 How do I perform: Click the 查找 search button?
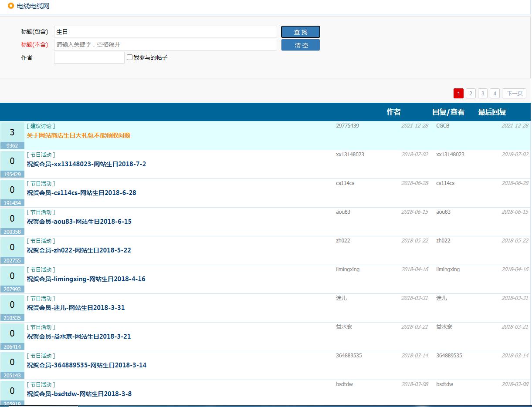300,32
